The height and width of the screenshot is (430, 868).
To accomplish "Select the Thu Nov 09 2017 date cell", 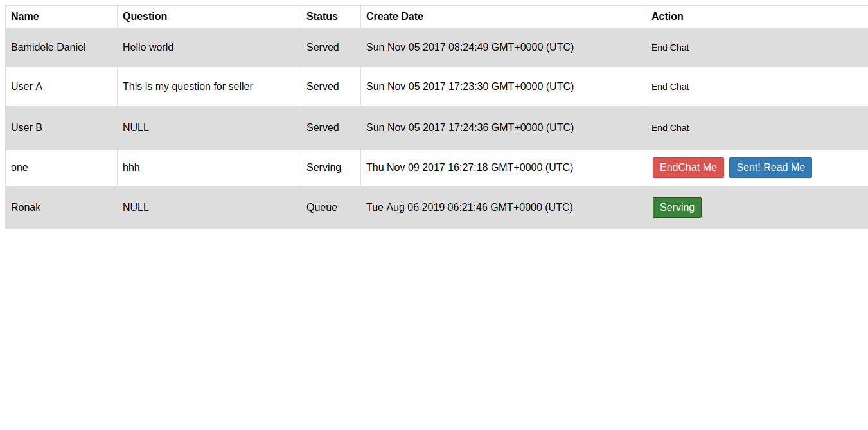I will point(470,168).
